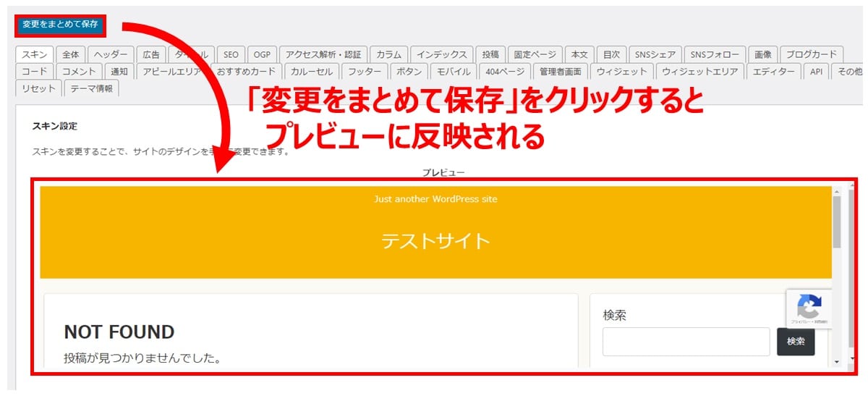Open the リセット tab
This screenshot has width=868, height=396.
coord(38,88)
